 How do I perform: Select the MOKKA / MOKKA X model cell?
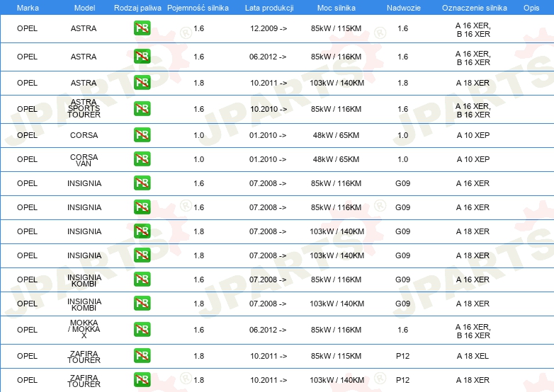(x=84, y=330)
